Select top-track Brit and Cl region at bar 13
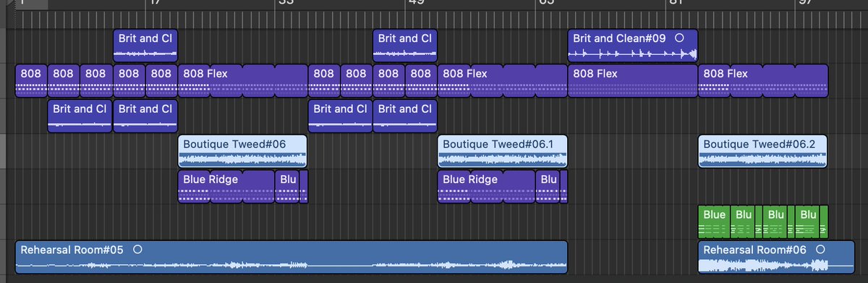868x283 pixels. (x=145, y=45)
